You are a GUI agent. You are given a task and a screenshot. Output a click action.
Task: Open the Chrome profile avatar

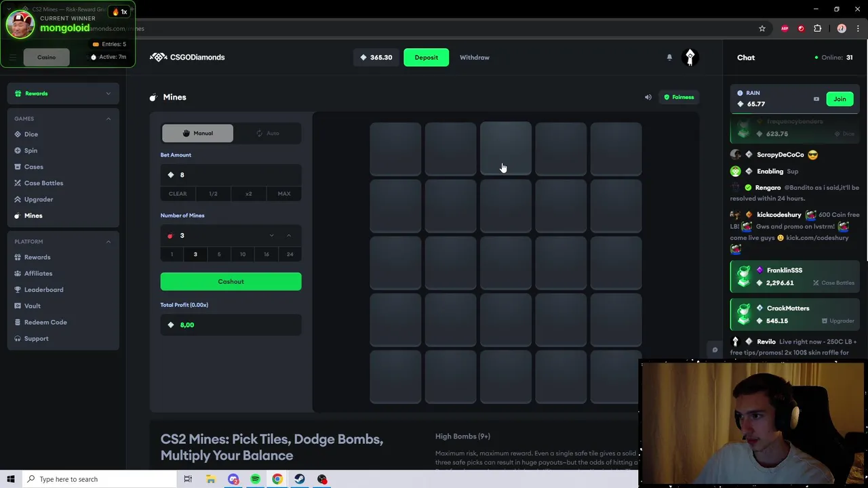842,28
